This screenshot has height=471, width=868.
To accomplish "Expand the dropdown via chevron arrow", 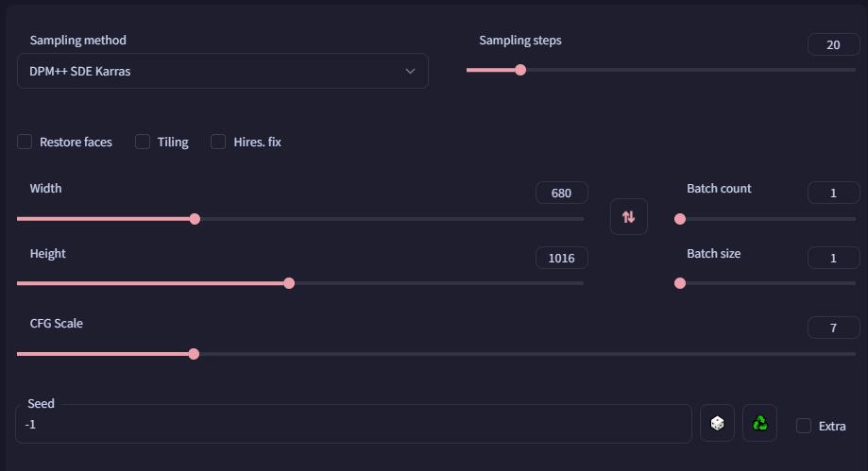I will click(x=410, y=72).
